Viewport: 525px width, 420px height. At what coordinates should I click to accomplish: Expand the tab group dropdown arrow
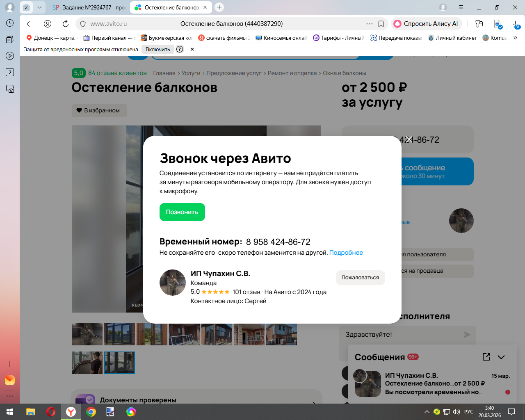pos(39,7)
